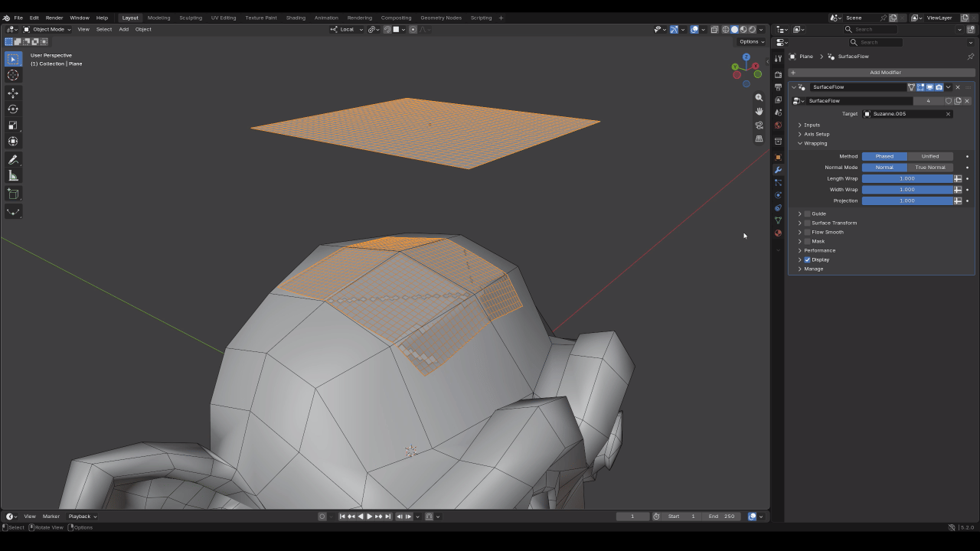This screenshot has width=980, height=551.
Task: Click the viewport zoom magnifier icon
Action: tap(759, 97)
